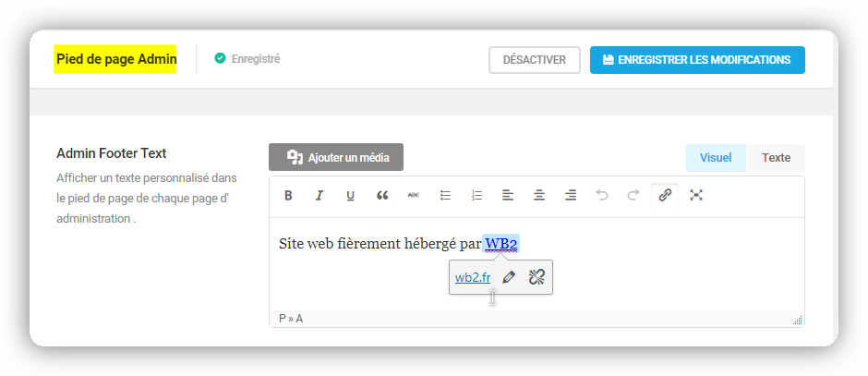Create a bulleted list
Screen dimensions: 868x376
445,196
